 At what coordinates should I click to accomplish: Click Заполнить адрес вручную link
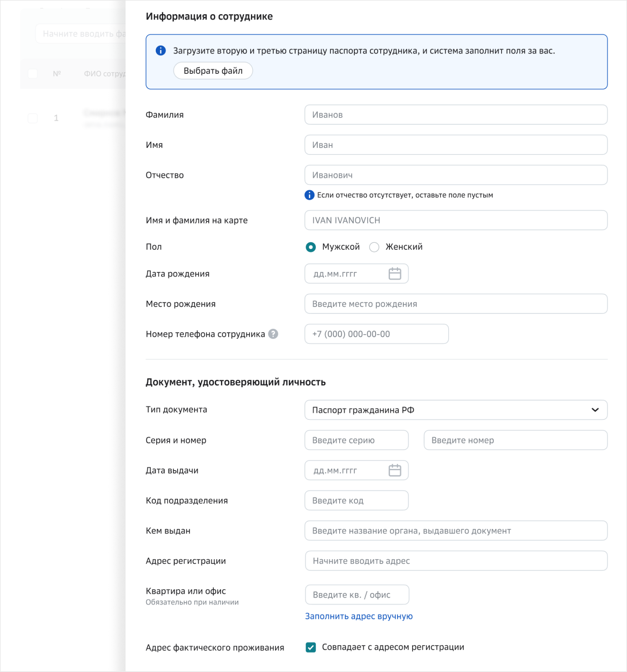click(x=359, y=616)
